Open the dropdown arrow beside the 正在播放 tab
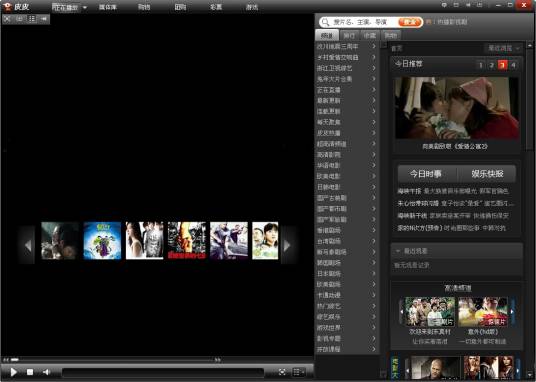 pyautogui.click(x=85, y=8)
